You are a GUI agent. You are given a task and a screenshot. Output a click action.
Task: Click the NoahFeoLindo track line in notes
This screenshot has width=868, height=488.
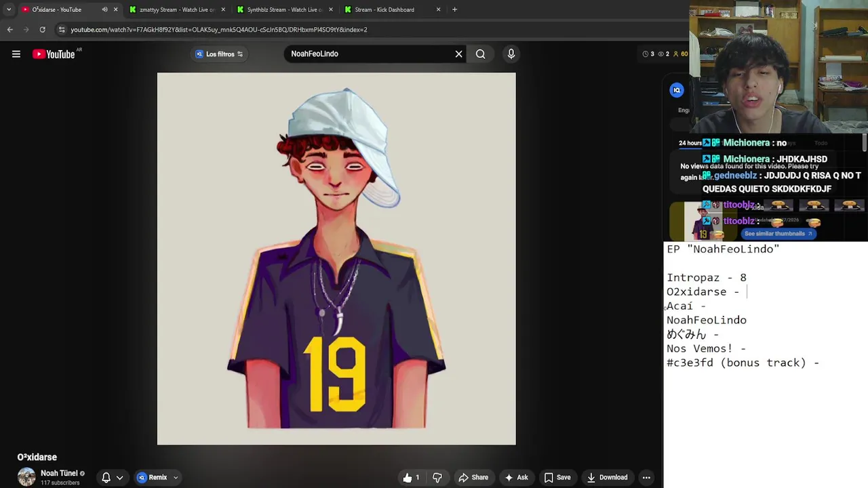coord(707,320)
